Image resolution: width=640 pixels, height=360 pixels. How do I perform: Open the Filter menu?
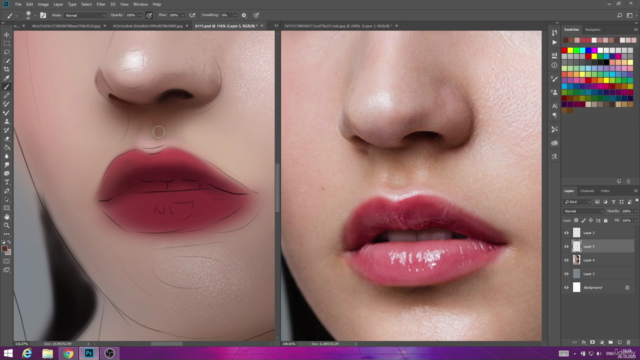(101, 4)
